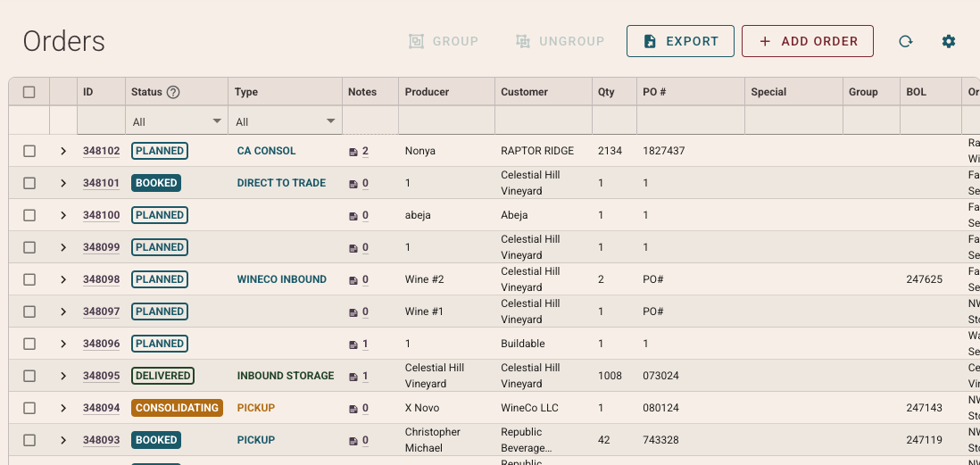Click the RAPTOR RIDGE customer cell
The height and width of the screenshot is (465, 980).
[537, 151]
